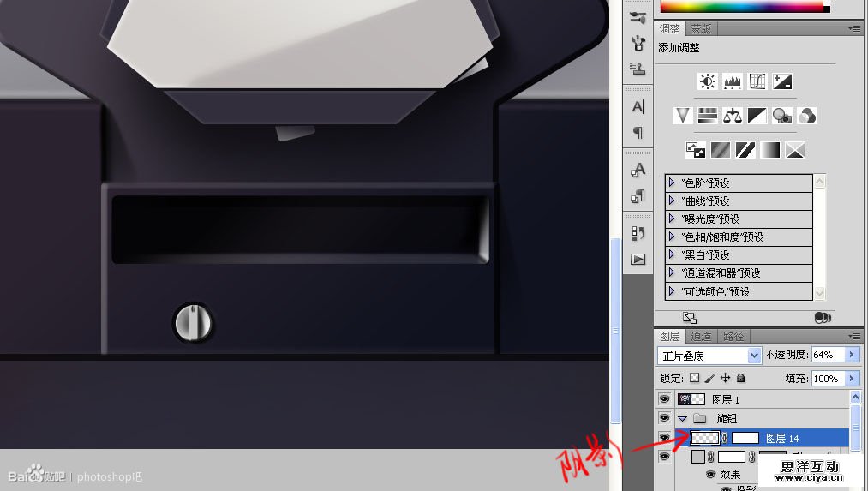
Task: Switch to the 调整 tab
Action: [x=669, y=28]
